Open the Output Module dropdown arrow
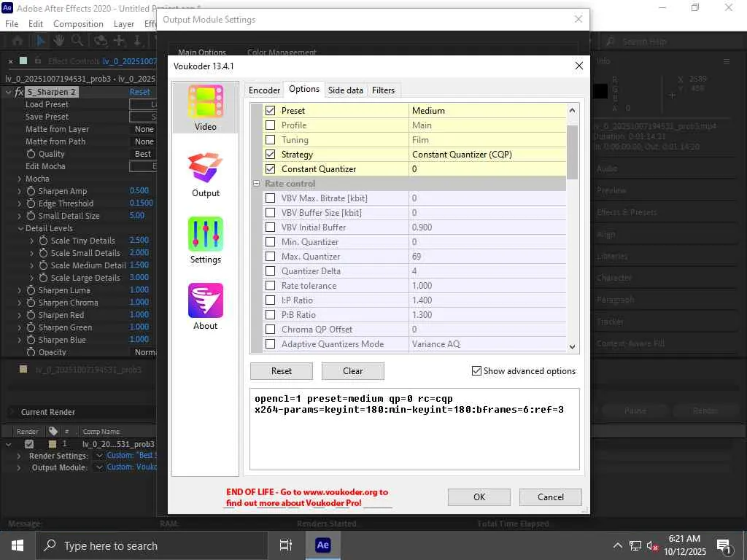 pyautogui.click(x=99, y=467)
